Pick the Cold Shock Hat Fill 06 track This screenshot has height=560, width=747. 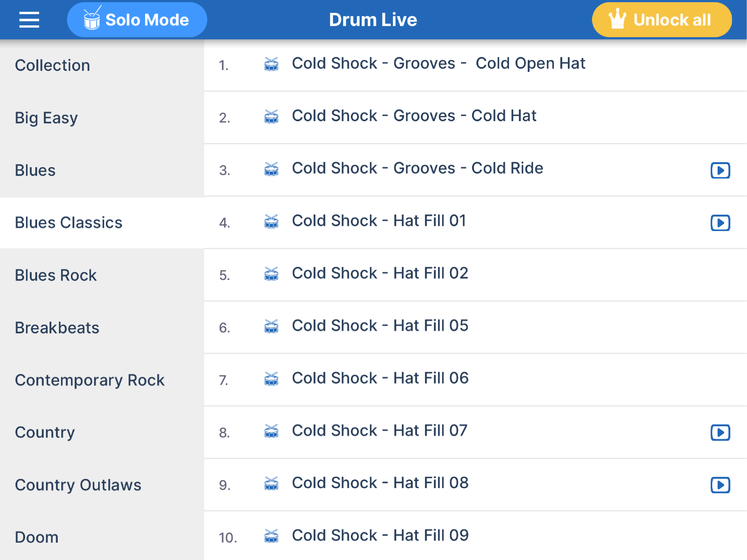click(380, 378)
